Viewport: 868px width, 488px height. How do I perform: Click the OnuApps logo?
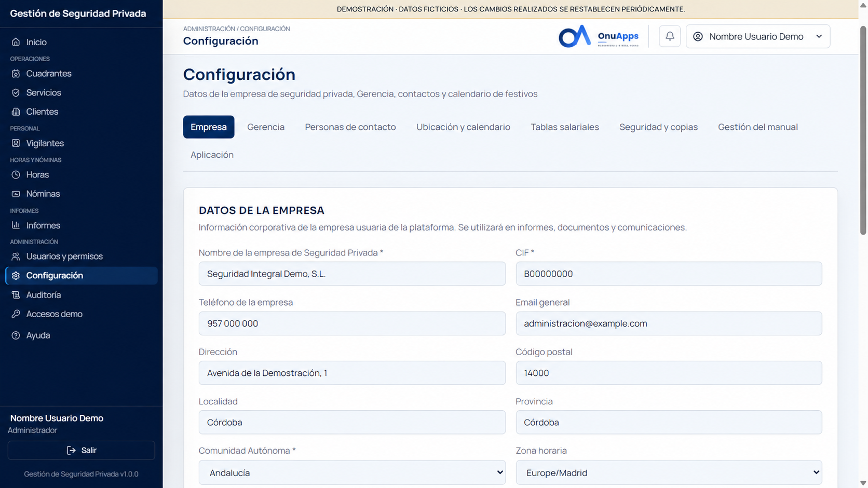(599, 36)
